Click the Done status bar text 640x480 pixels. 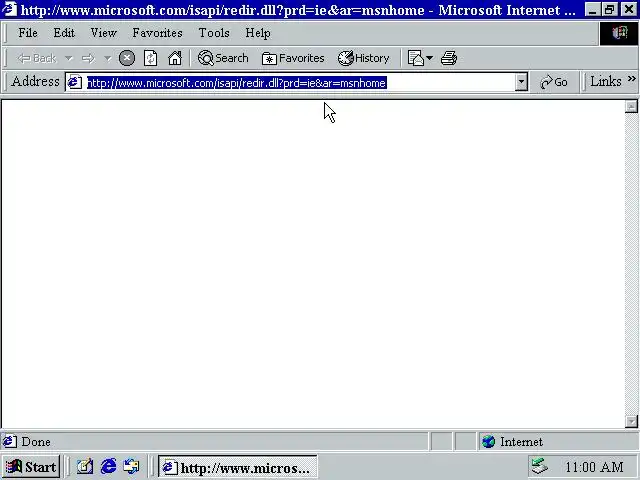coord(36,442)
